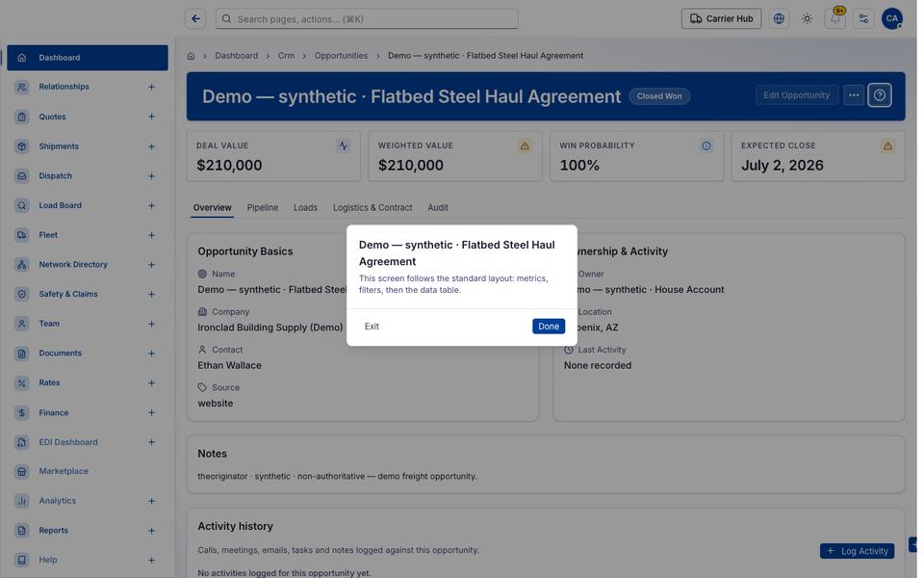Switch to the Loads tab
924x578 pixels.
(305, 208)
